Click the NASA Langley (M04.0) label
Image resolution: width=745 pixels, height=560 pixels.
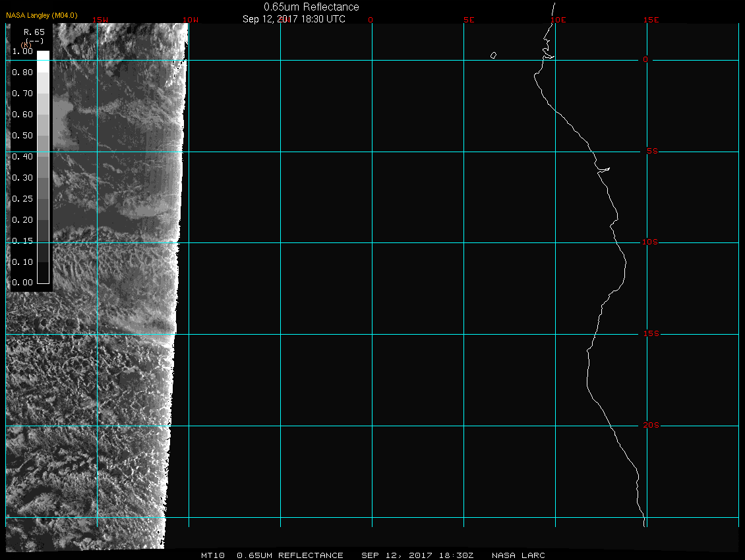point(42,15)
